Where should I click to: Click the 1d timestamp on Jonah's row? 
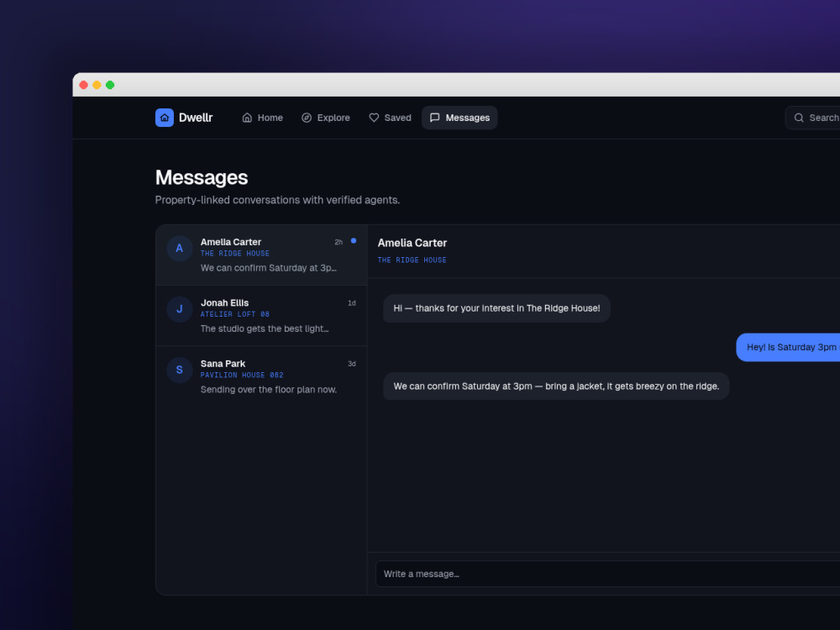tap(351, 302)
